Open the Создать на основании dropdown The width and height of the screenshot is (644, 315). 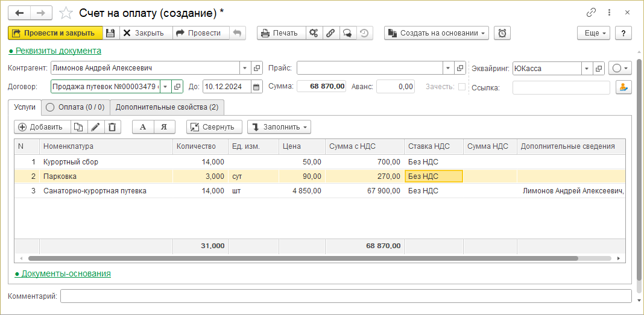[437, 33]
